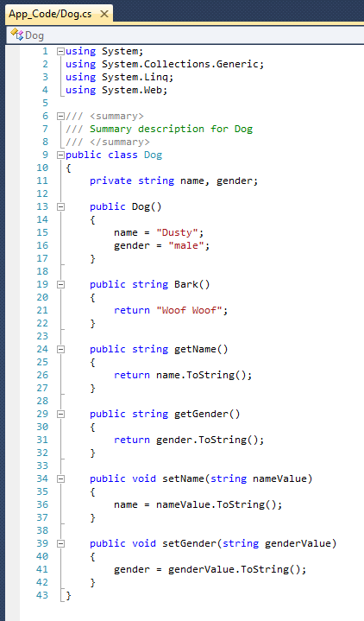The image size is (364, 621).
Task: Collapse the setGender method outline
Action: click(x=60, y=544)
